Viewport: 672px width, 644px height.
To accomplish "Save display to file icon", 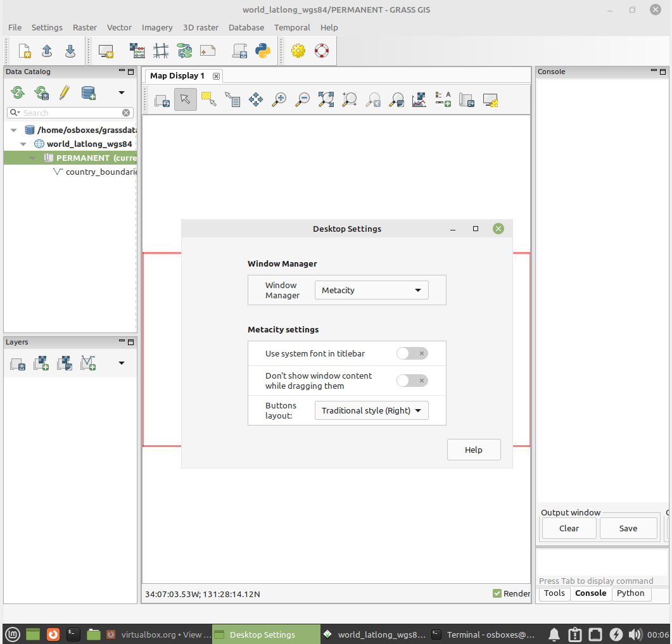I will point(466,99).
